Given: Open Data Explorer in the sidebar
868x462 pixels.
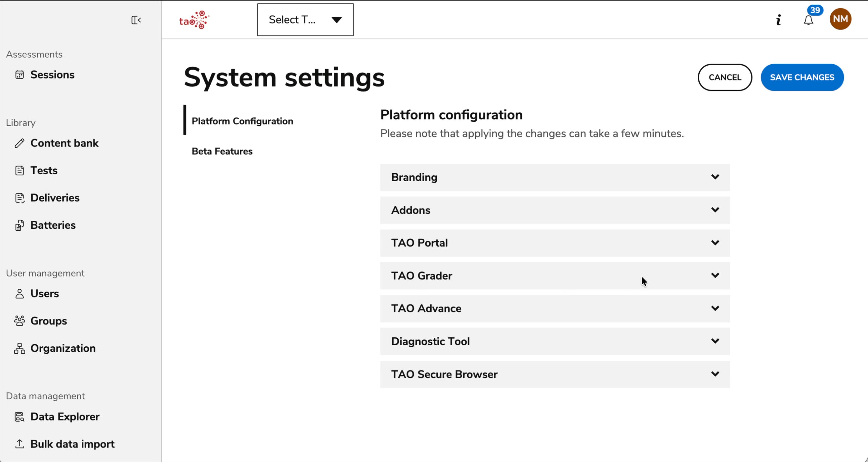Looking at the screenshot, I should click(x=65, y=417).
